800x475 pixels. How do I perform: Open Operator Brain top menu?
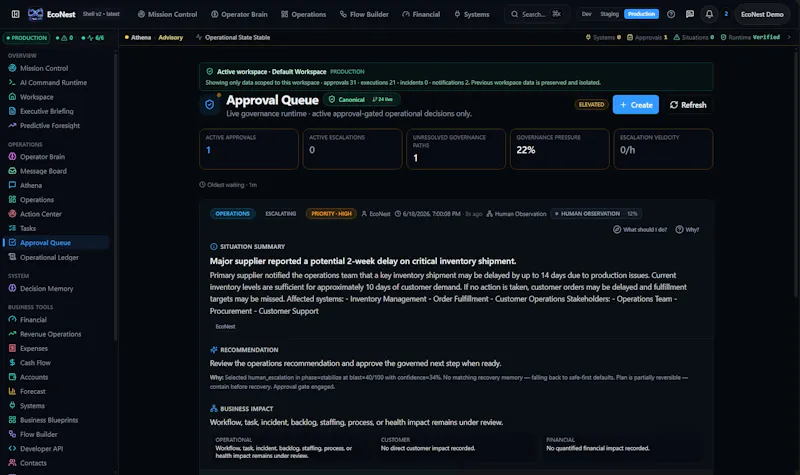tap(239, 14)
